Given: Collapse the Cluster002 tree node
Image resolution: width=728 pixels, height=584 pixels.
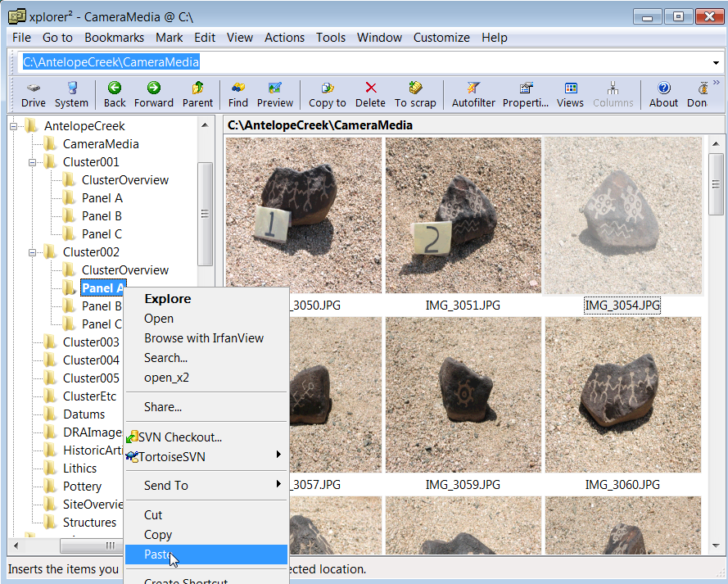Looking at the screenshot, I should point(32,252).
